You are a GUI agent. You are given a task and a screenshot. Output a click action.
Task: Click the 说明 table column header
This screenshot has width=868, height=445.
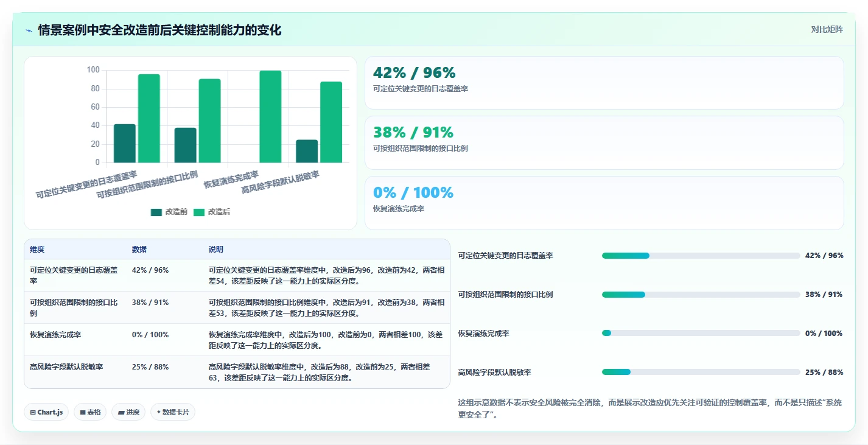click(216, 250)
